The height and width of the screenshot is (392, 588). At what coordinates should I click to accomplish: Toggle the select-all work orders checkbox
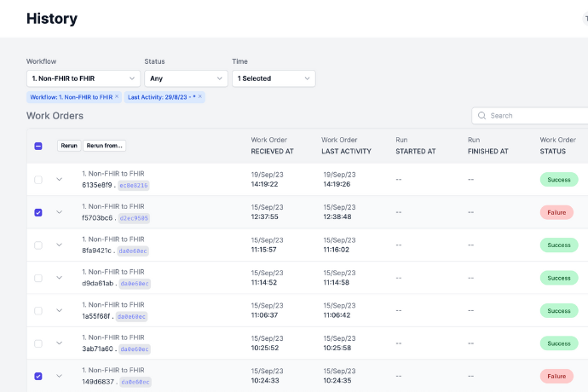[38, 146]
